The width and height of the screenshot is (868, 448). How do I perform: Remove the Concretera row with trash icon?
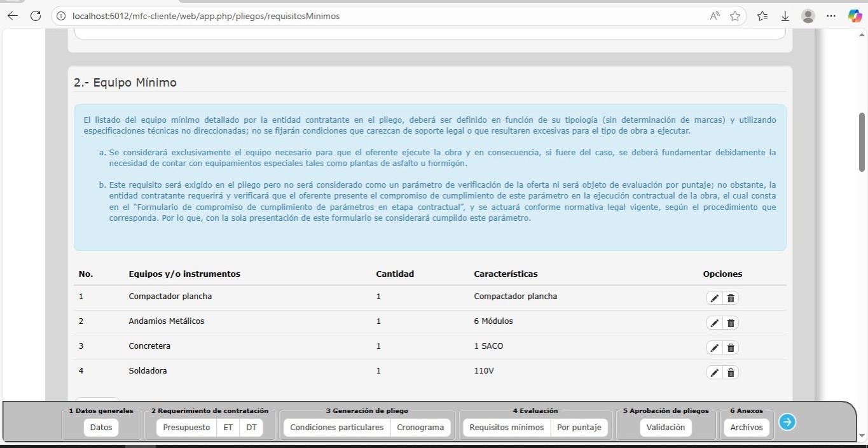731,348
